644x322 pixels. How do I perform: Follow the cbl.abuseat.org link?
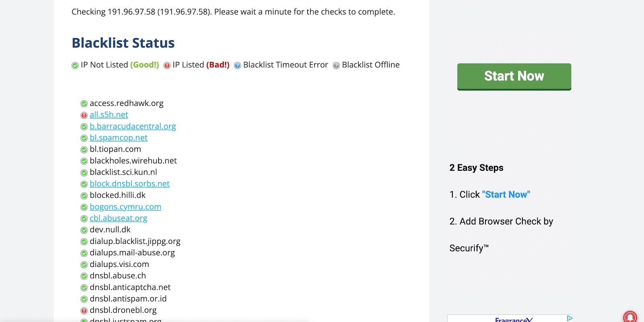(118, 218)
